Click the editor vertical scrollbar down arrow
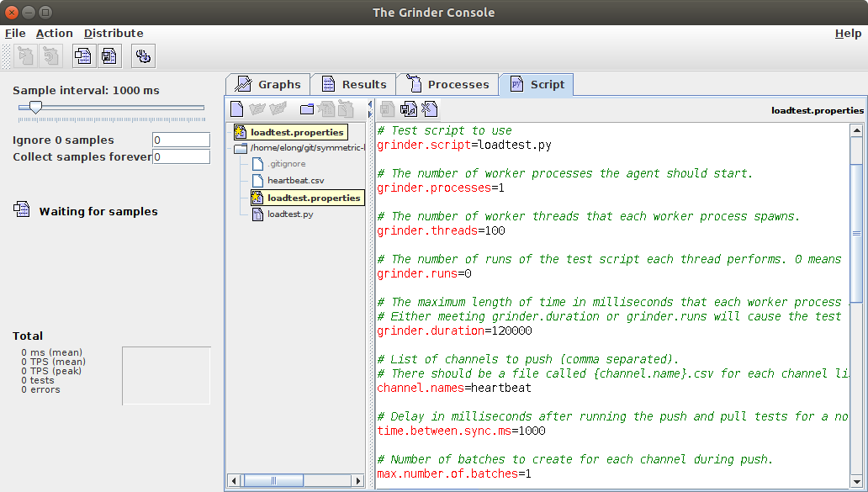Image resolution: width=868 pixels, height=492 pixels. [856, 481]
